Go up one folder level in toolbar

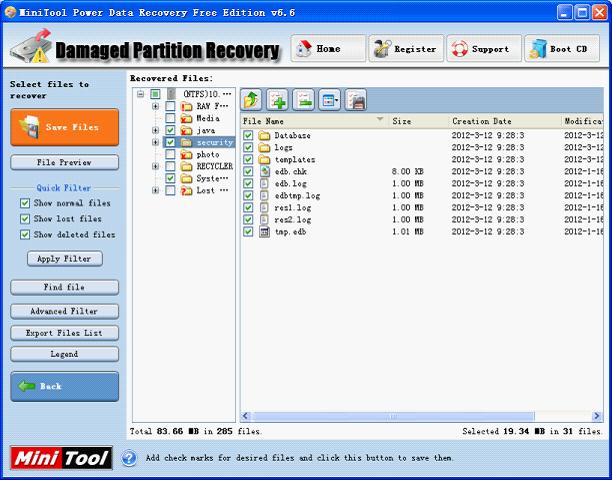coord(251,100)
